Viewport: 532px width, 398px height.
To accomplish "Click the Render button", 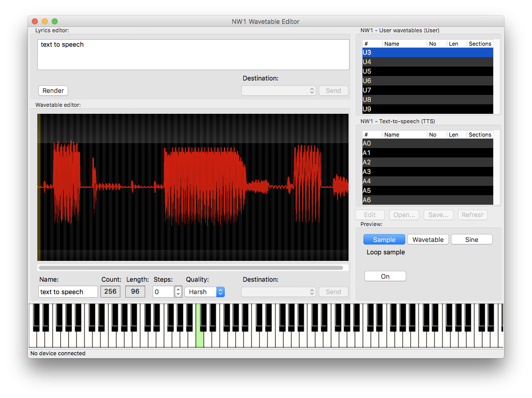I will coord(53,90).
